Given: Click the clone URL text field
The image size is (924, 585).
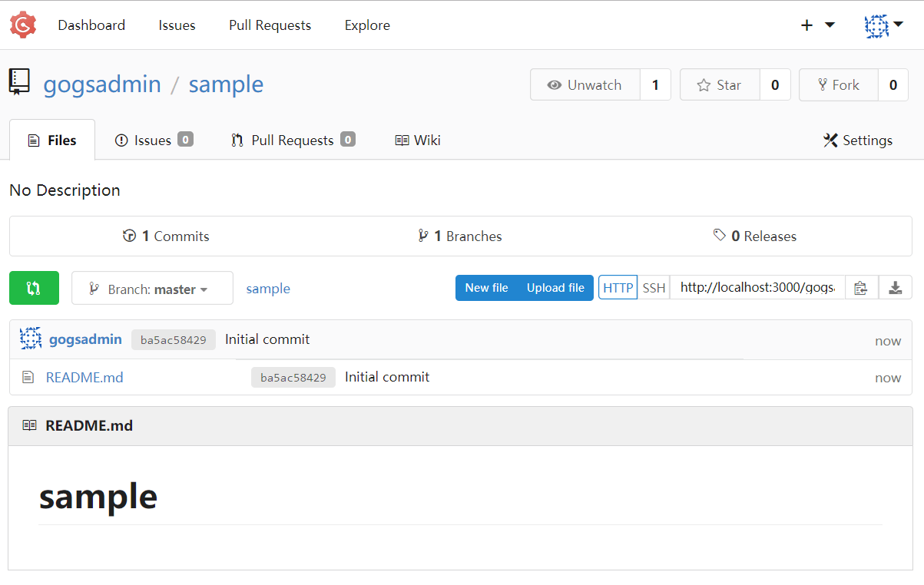Looking at the screenshot, I should pos(757,288).
